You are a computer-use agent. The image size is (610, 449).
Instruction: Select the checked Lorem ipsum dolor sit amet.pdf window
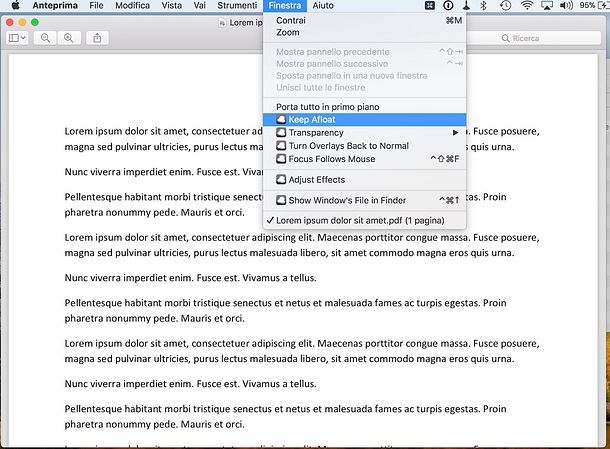365,220
